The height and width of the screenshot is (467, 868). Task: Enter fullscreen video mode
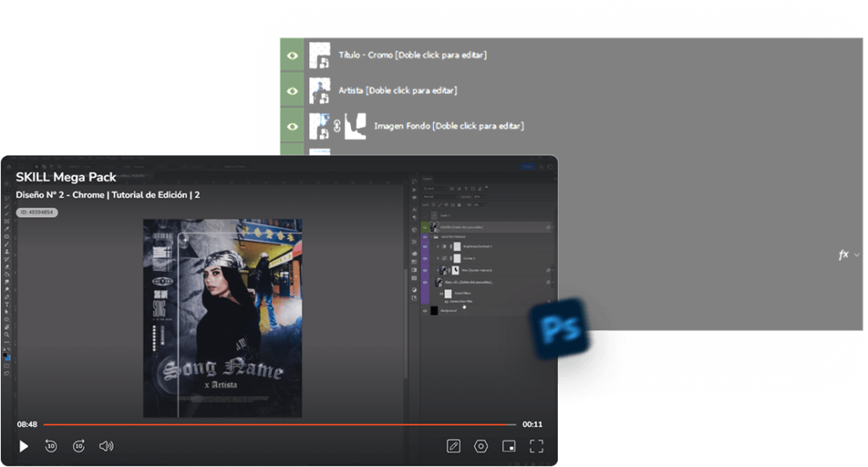click(537, 446)
